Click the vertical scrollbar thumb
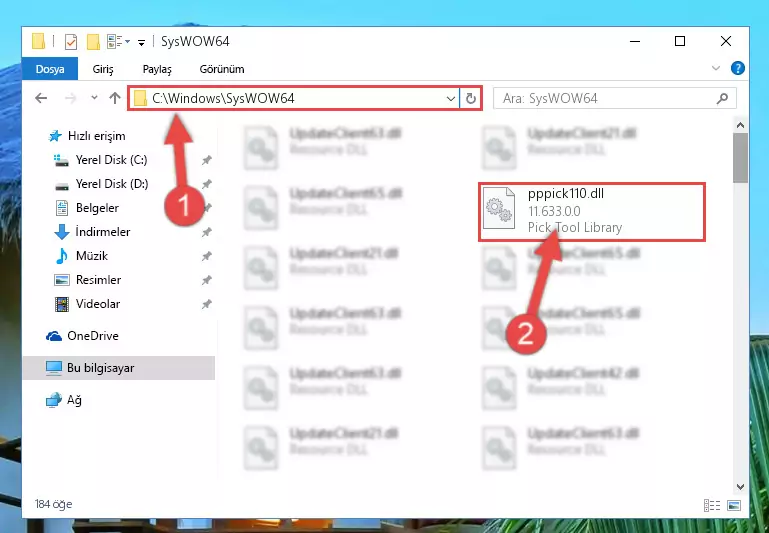This screenshot has width=769, height=533. pyautogui.click(x=740, y=157)
